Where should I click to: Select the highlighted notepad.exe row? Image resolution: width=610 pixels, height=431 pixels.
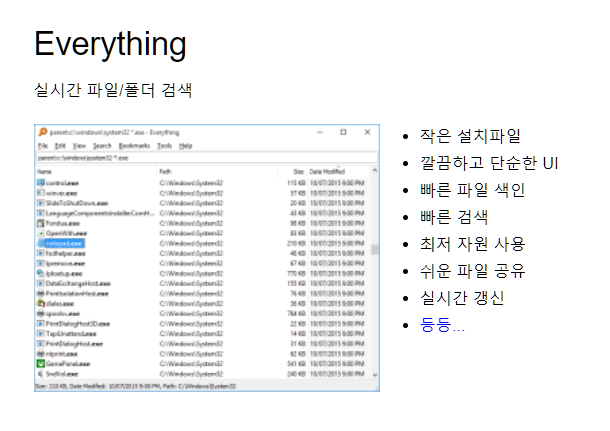(61, 244)
